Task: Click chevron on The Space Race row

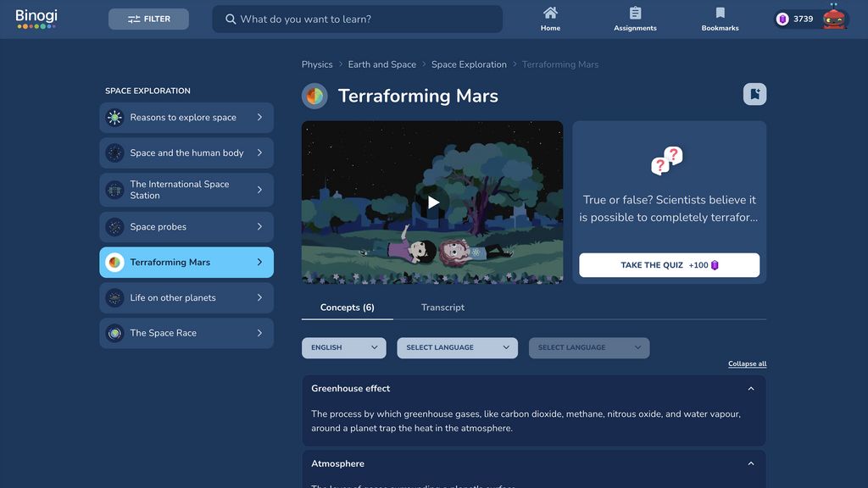Action: [x=259, y=333]
